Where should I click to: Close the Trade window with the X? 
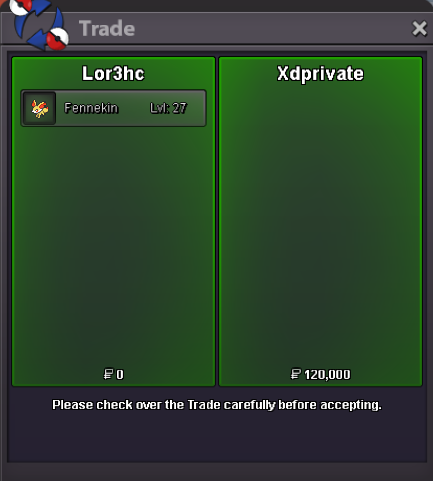[419, 28]
